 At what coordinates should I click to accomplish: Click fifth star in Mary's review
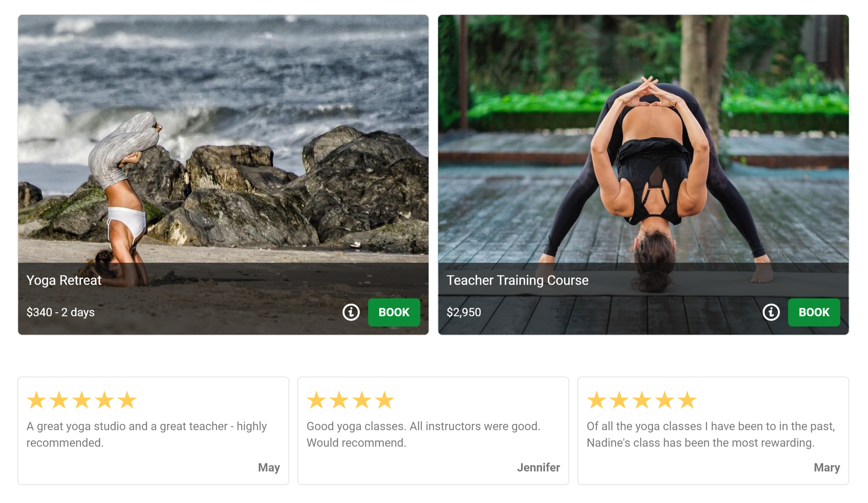pos(687,400)
